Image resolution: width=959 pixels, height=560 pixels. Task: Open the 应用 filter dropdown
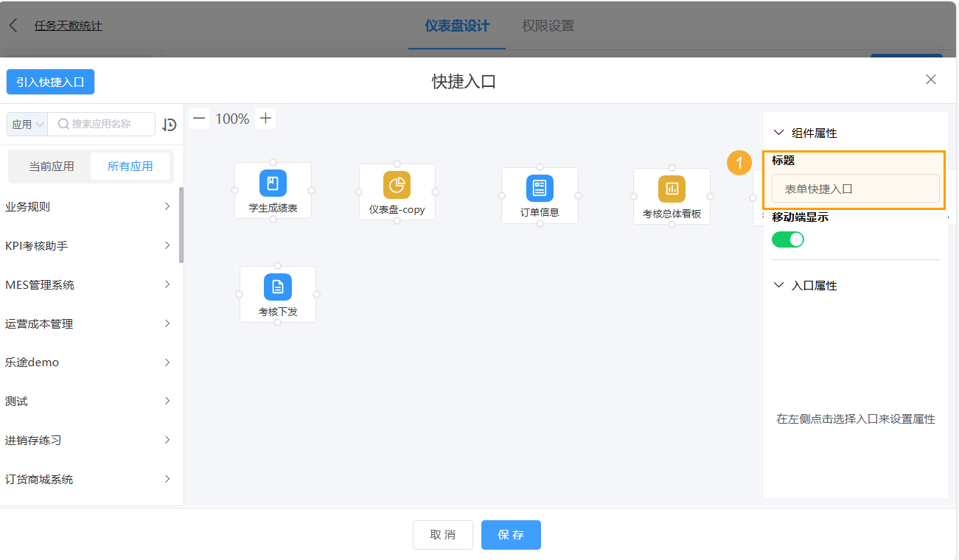(27, 124)
